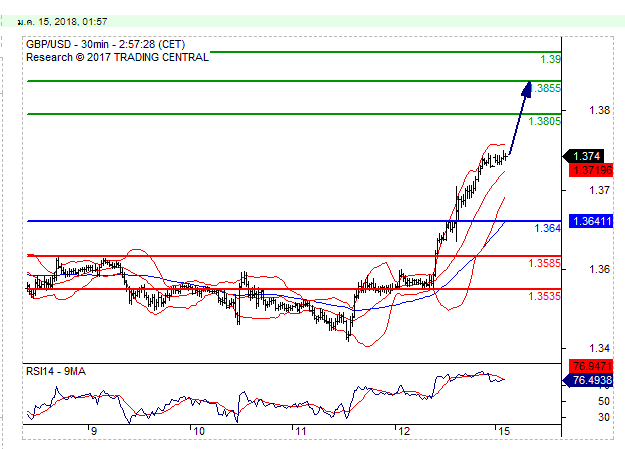Click the 1.364 blue pivot label
The height and width of the screenshot is (449, 625).
click(x=547, y=229)
